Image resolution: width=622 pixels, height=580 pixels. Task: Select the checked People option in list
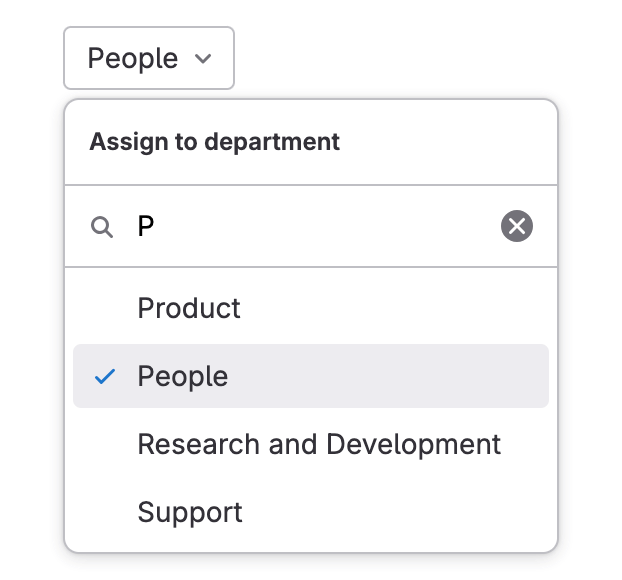[x=183, y=377]
